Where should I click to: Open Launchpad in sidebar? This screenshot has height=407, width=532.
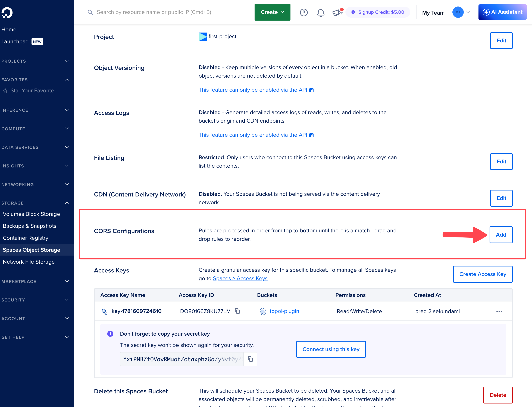(x=15, y=42)
